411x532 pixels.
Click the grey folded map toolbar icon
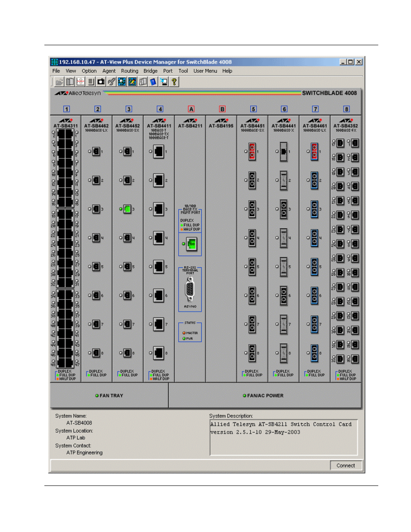coord(143,81)
